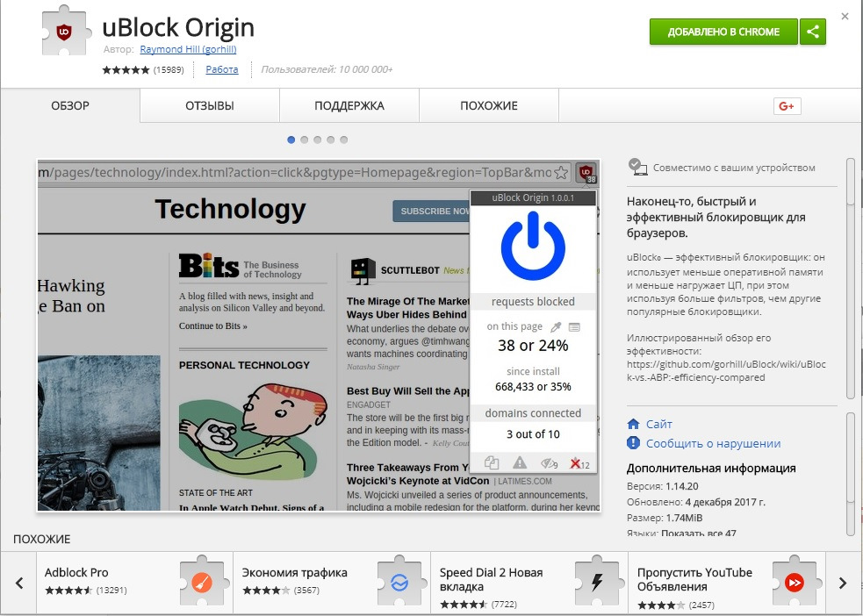The height and width of the screenshot is (616, 863).
Task: Open Raymond Hill (gorhill) author link
Action: [x=188, y=49]
